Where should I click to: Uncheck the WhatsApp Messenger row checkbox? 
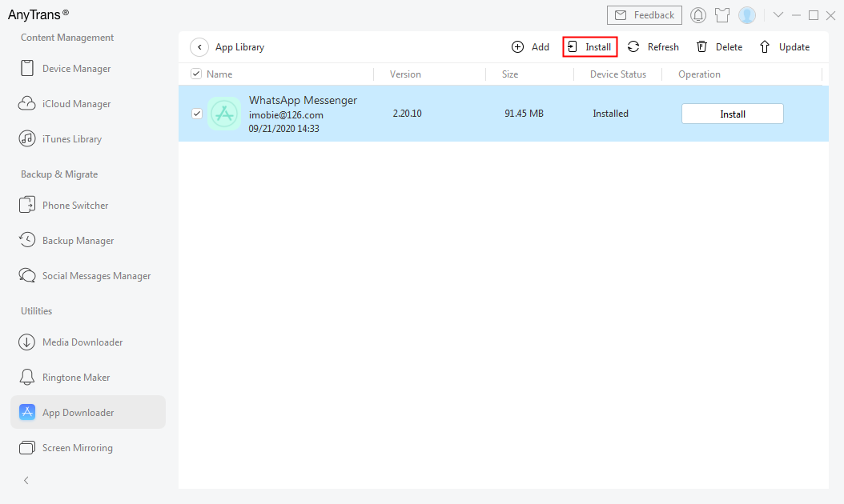tap(197, 114)
